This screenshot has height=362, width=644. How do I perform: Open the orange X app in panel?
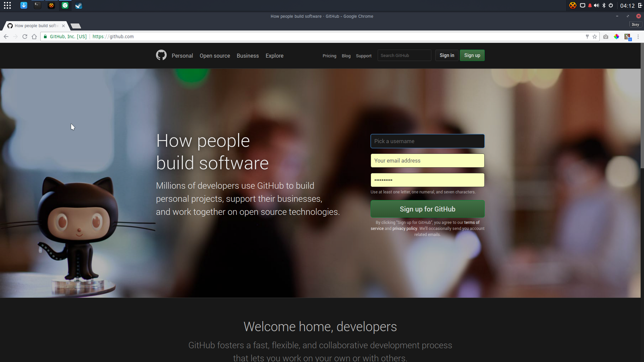point(51,5)
